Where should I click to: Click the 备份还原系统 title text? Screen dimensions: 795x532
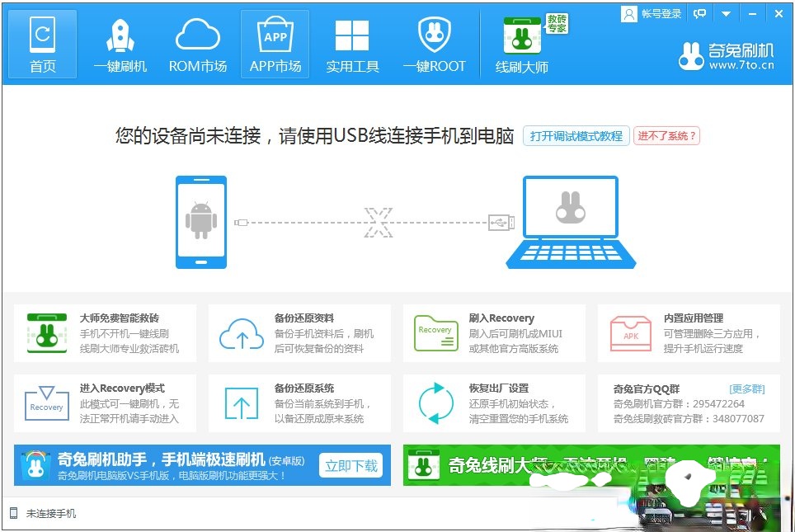304,388
